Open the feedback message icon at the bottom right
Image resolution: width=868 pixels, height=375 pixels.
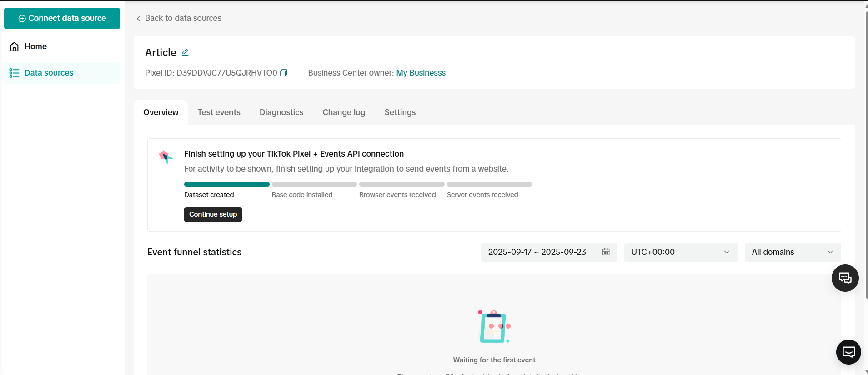coord(848,352)
